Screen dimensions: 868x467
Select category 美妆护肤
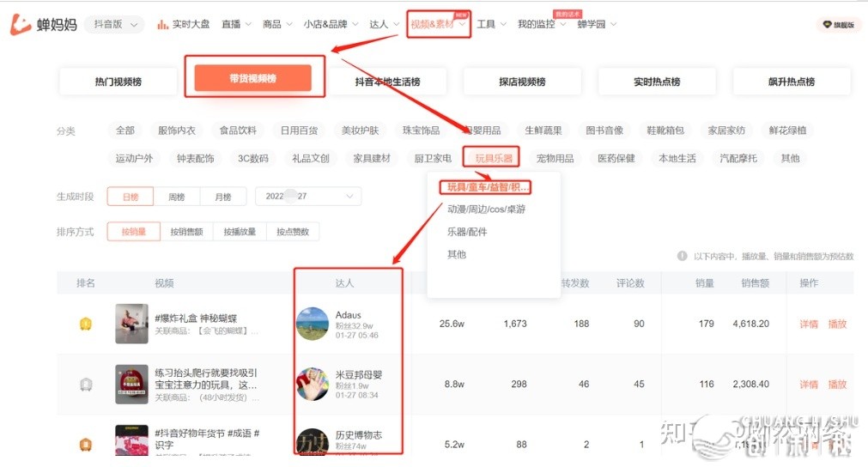click(361, 130)
